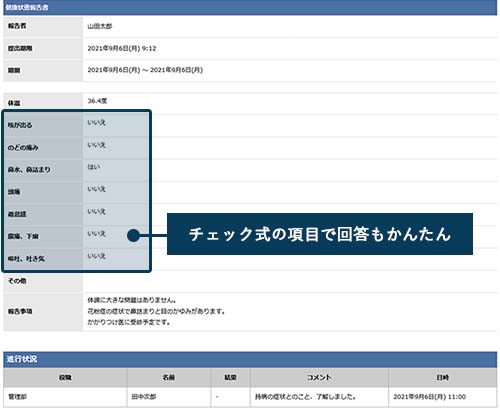Click the 鼻水、鼻詰まり row label

click(29, 170)
